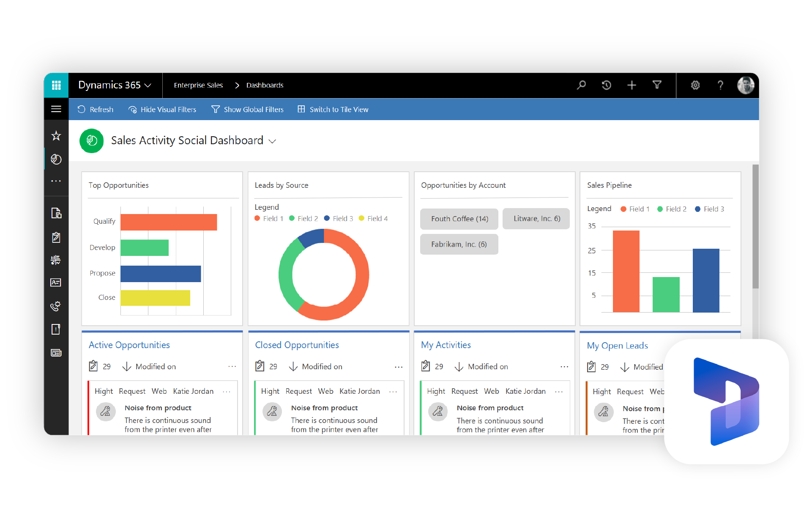Click the vertical dashboard scrollbar
Screen dimensions: 812x508
(x=755, y=227)
